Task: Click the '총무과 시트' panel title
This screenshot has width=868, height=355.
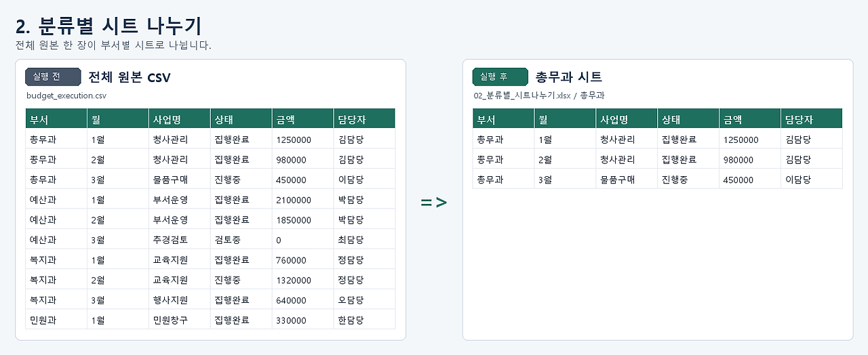Action: click(569, 77)
